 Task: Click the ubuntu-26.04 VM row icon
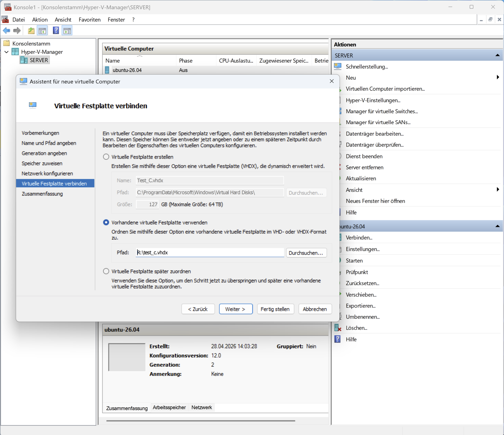pyautogui.click(x=107, y=70)
